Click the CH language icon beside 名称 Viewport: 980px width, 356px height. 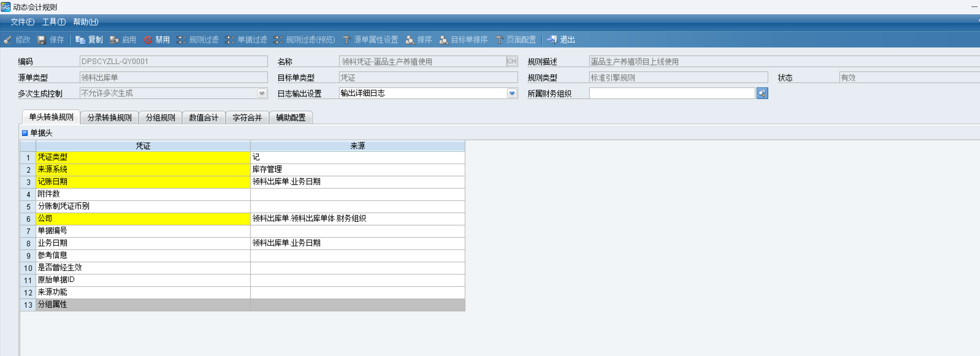[x=512, y=61]
